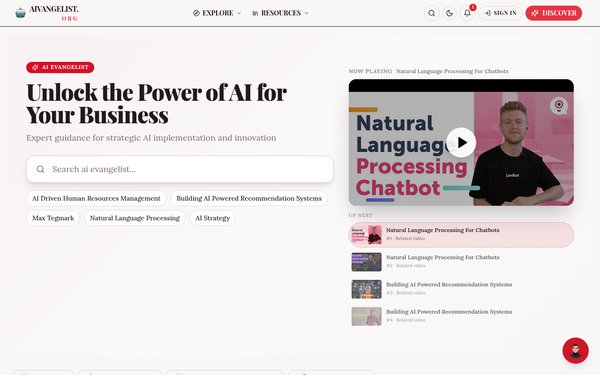Select the 'Max Tegmark' tag

(53, 218)
